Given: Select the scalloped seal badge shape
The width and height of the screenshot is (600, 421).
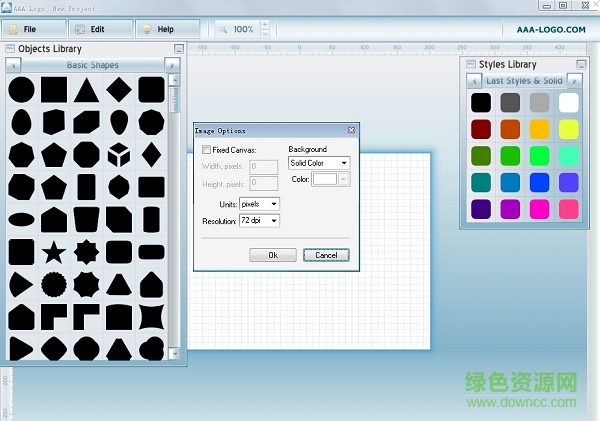Looking at the screenshot, I should (54, 283).
